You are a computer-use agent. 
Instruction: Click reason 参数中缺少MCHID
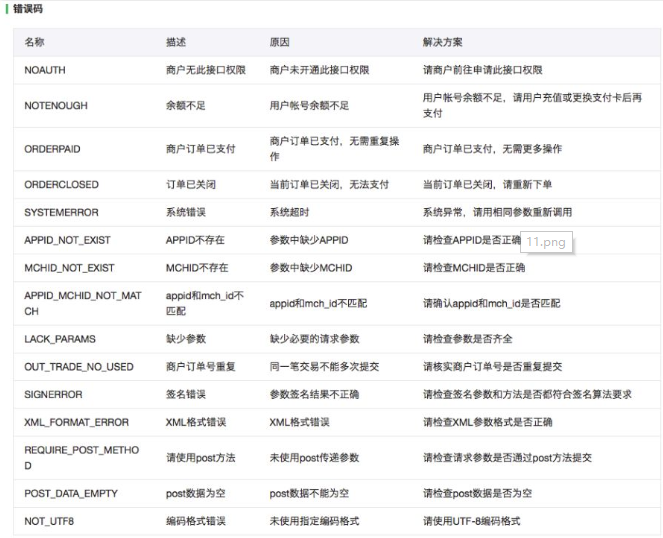tap(311, 268)
